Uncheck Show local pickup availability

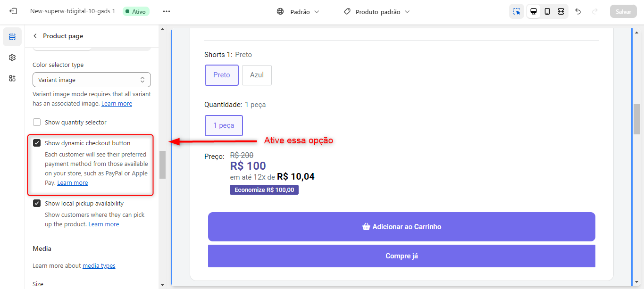click(37, 204)
